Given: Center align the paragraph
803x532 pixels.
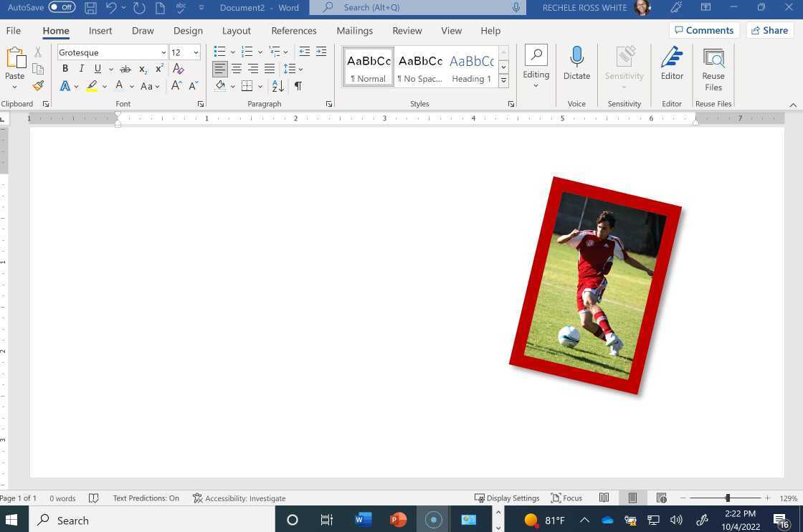Looking at the screenshot, I should pos(236,68).
